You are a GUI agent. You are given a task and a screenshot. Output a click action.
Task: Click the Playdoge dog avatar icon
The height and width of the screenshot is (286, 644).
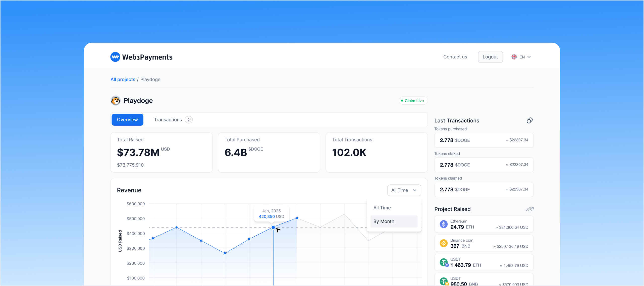coord(116,101)
